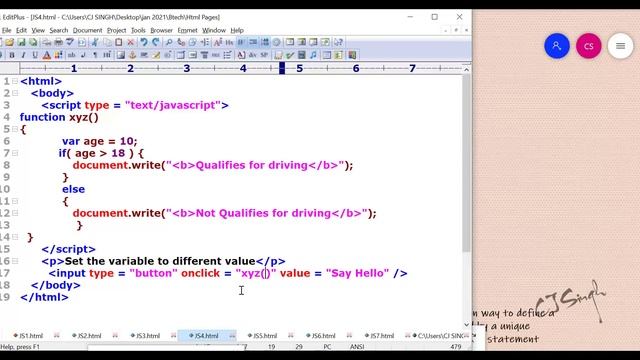Open the File menu
This screenshot has width=640, height=360.
coord(7,30)
